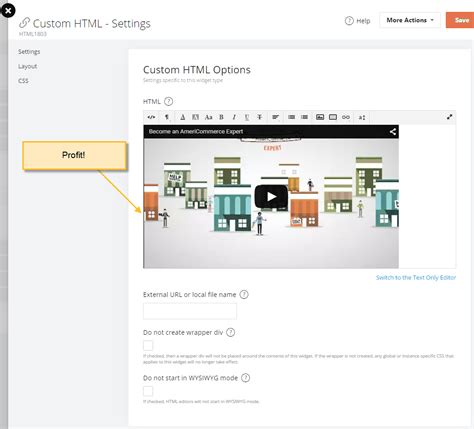Viewport: 474px width, 429px height.
Task: Click the help icon next to HTML label
Action: [x=169, y=101]
